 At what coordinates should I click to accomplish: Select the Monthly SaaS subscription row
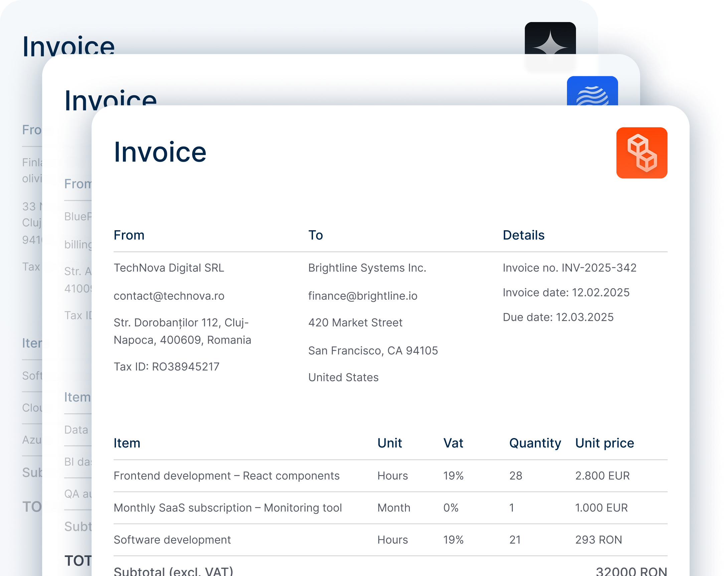coord(228,508)
